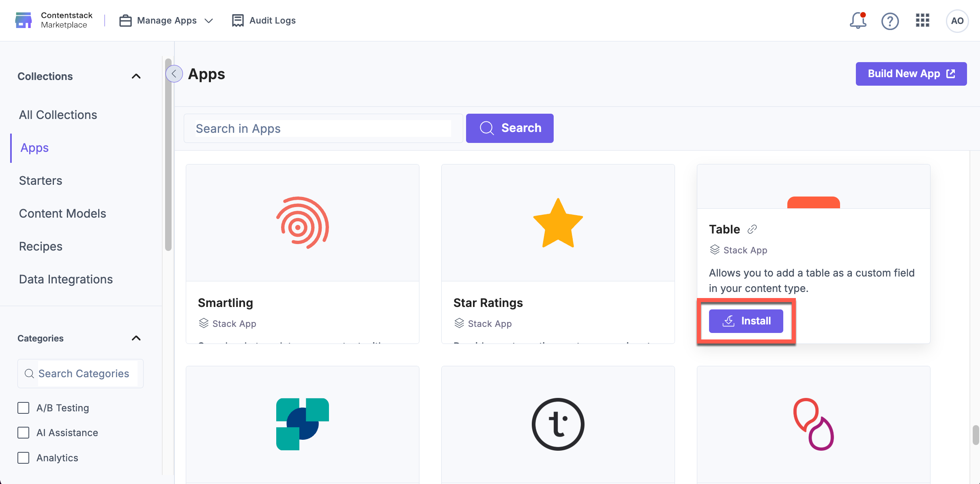This screenshot has height=484, width=980.
Task: Click the red and purple droplet logo
Action: click(814, 424)
